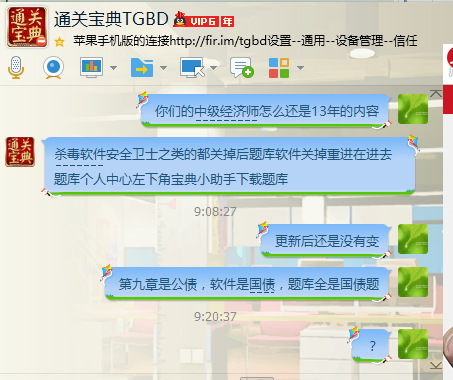This screenshot has width=453, height=380.
Task: Click green leaf avatar beside 第九章是公债 message
Action: tap(413, 282)
